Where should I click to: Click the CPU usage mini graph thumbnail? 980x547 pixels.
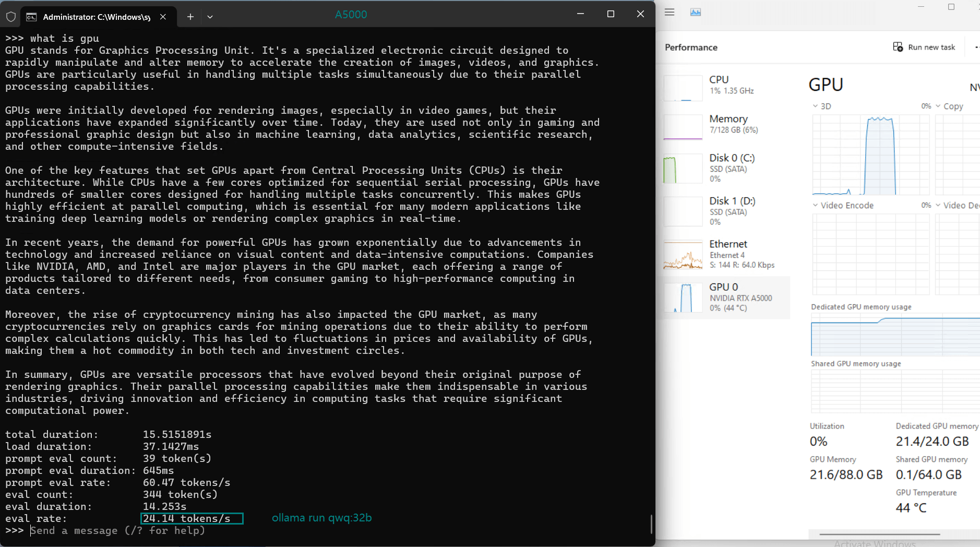tap(683, 88)
